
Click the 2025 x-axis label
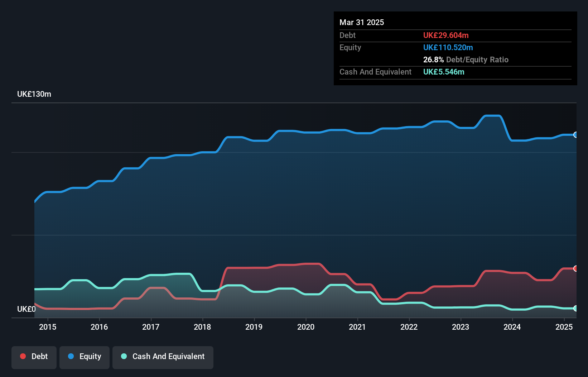564,327
